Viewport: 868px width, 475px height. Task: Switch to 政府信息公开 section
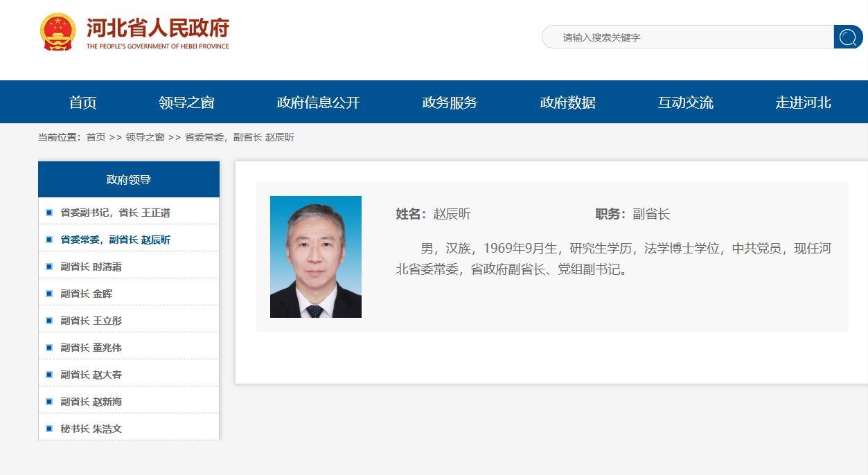tap(317, 102)
